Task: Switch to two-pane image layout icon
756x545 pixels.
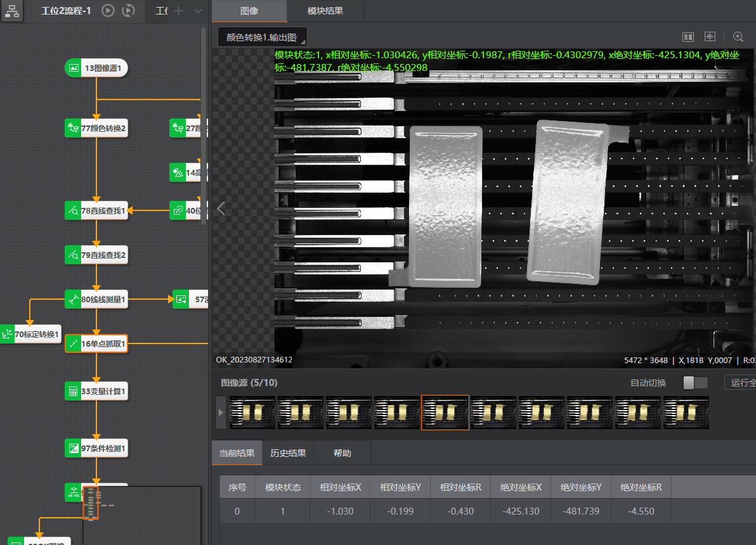Action: 688,37
